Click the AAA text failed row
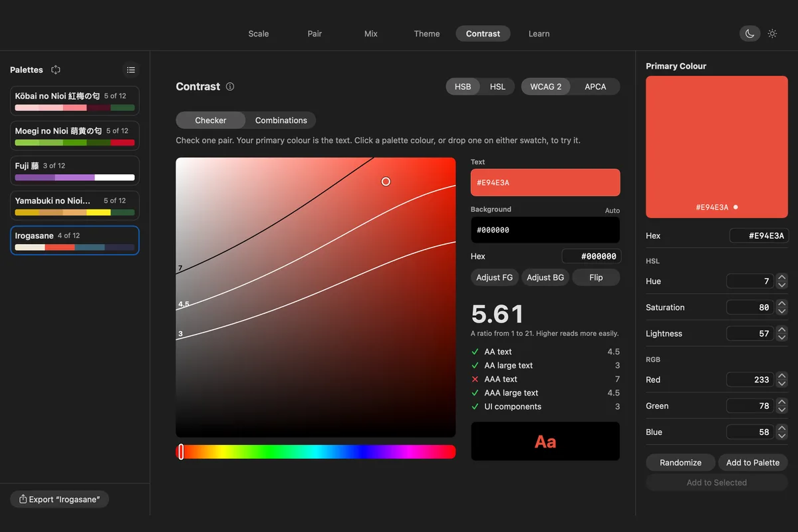Image resolution: width=798 pixels, height=532 pixels. point(545,379)
